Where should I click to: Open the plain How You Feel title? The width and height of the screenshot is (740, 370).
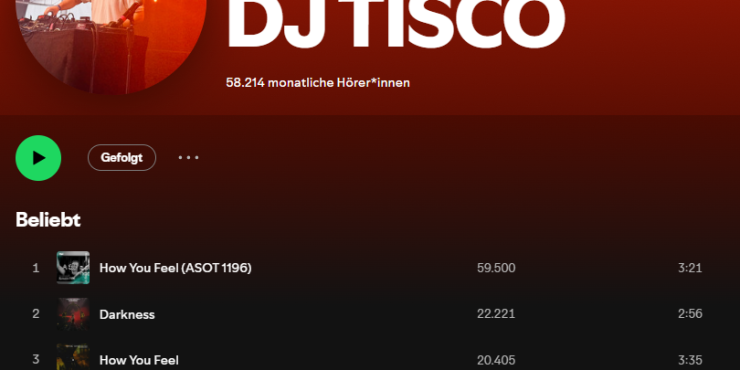pos(139,361)
